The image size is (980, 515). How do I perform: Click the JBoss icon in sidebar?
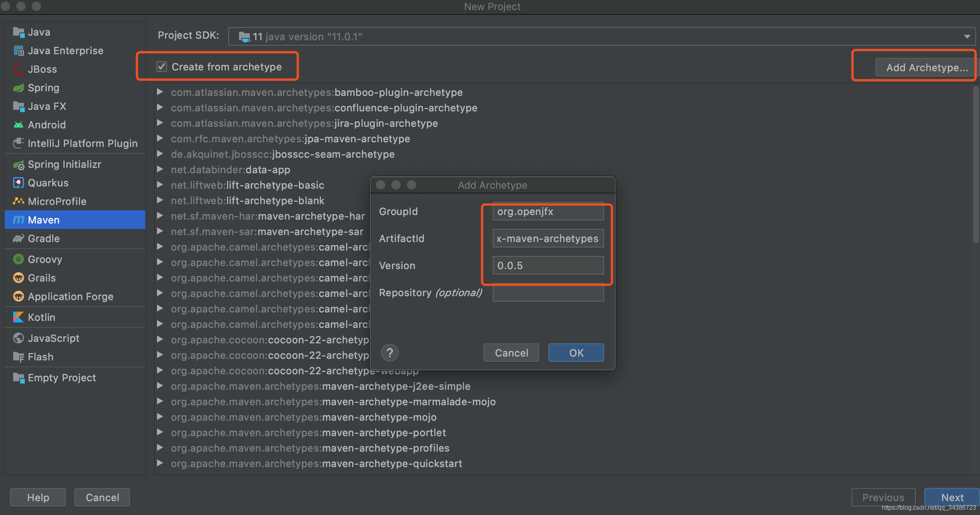(x=18, y=69)
